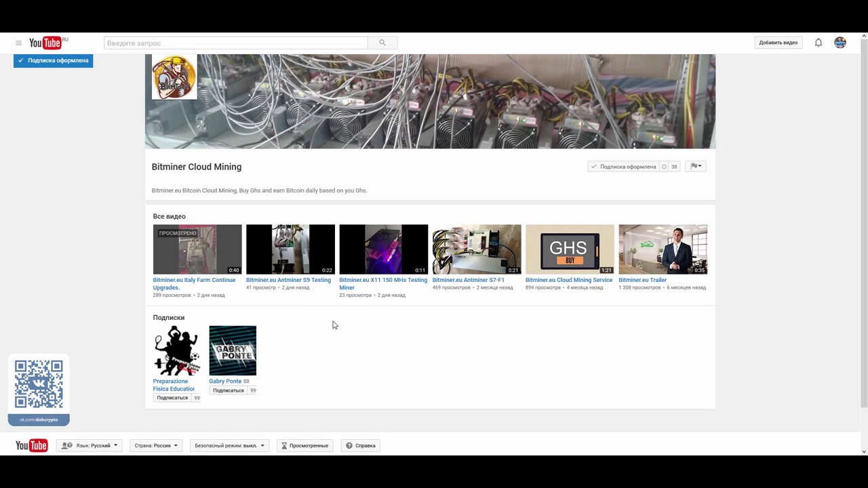Open X11 150 MHs Testing Miner thumbnail
Image resolution: width=868 pixels, height=488 pixels.
(384, 249)
